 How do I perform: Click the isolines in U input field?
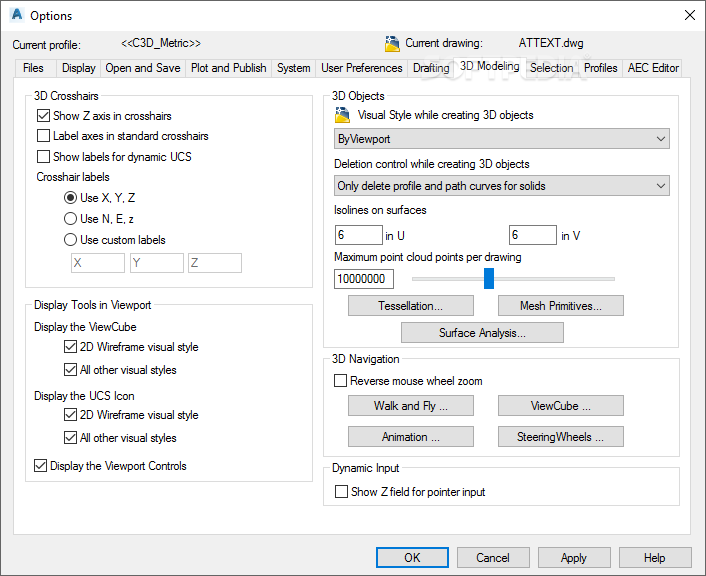coord(358,235)
